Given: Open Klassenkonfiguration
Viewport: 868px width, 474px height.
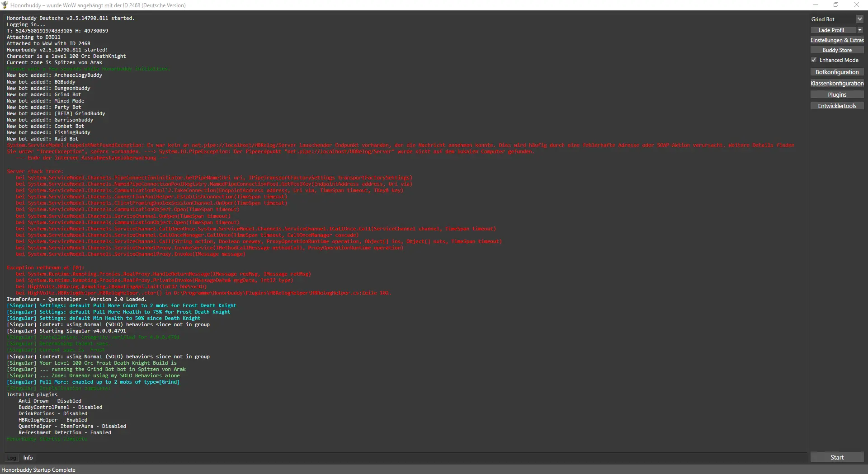Looking at the screenshot, I should (837, 83).
